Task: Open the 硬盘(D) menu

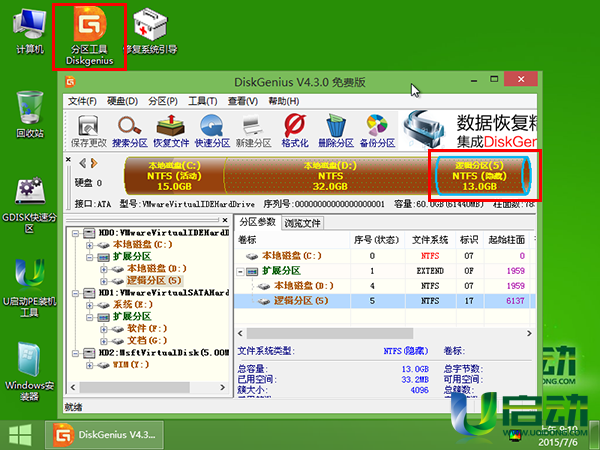Action: point(122,101)
